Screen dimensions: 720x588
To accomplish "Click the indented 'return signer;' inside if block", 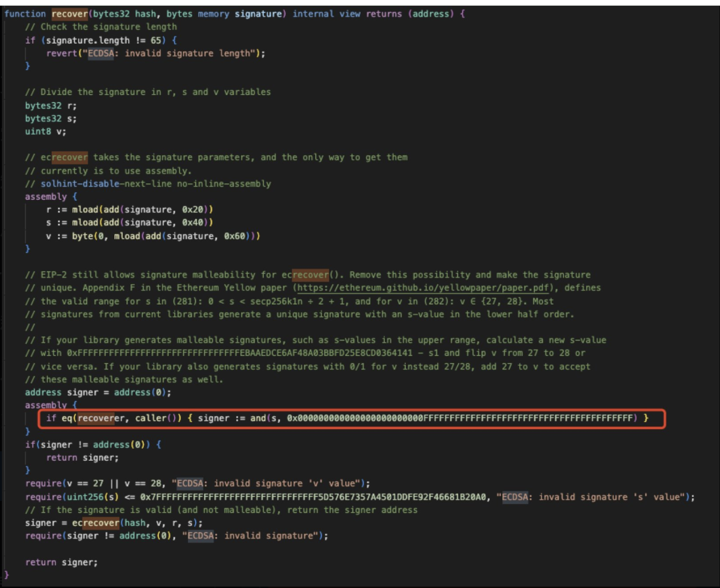I will tap(82, 458).
